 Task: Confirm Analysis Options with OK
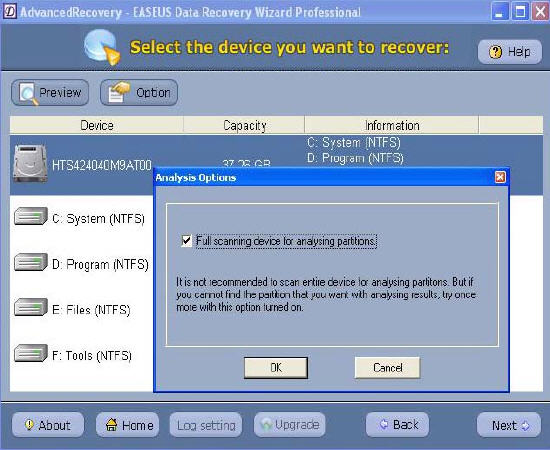pos(276,368)
